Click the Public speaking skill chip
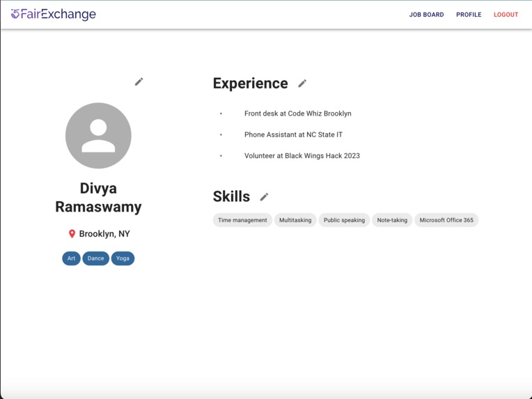Viewport: 532px width, 399px height. pos(345,220)
